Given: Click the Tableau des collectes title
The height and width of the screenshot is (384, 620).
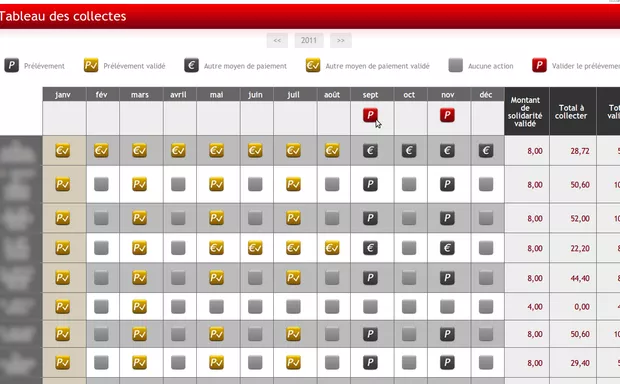Looking at the screenshot, I should (x=62, y=16).
